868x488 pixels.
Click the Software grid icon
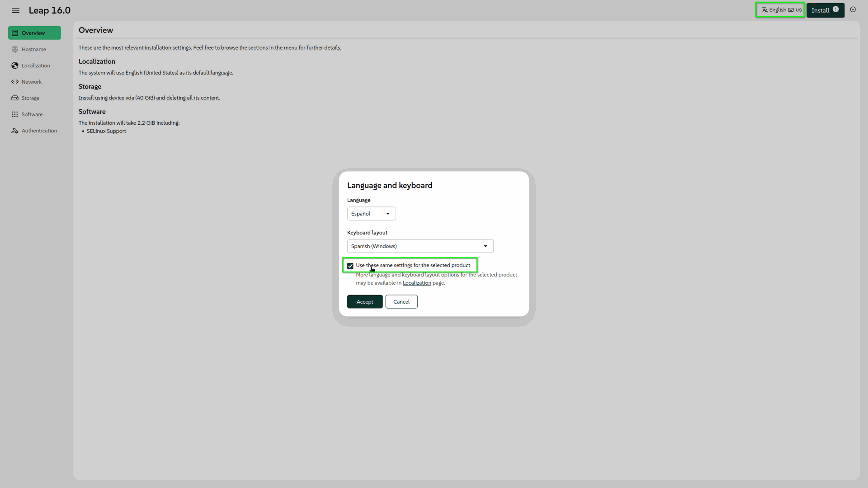coord(15,114)
